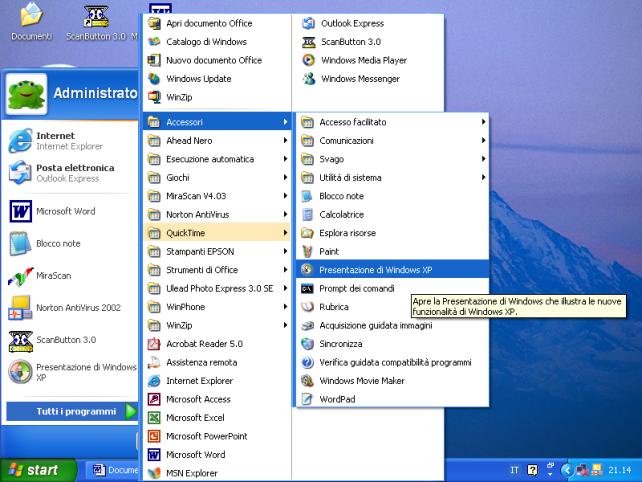Image resolution: width=642 pixels, height=482 pixels.
Task: Click Nuovo documento Office entry
Action: tap(217, 60)
